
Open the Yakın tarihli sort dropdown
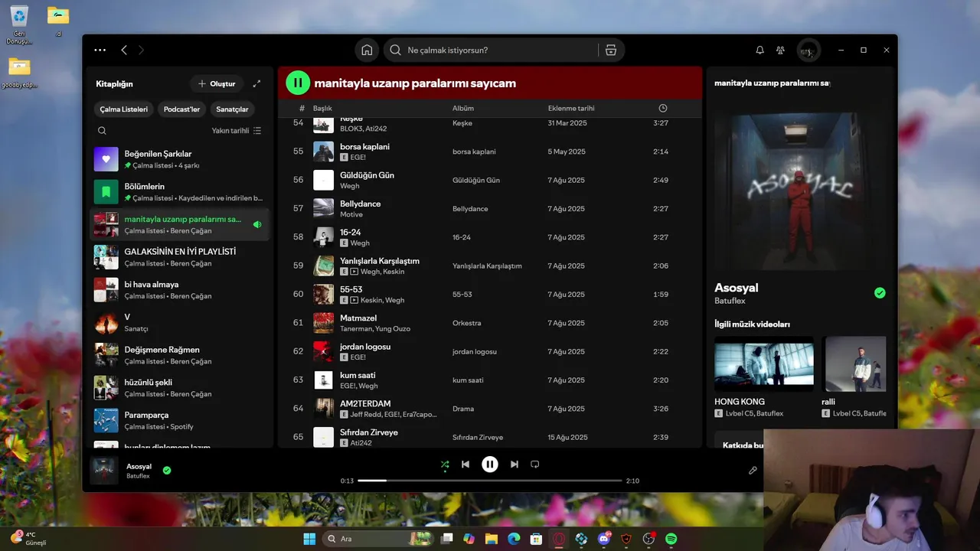pyautogui.click(x=237, y=131)
